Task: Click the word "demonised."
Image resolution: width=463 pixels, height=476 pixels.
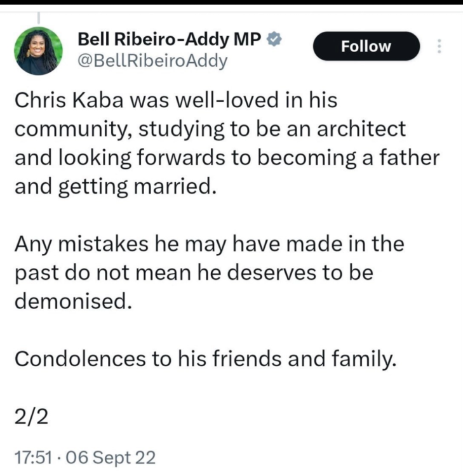Action: tap(72, 301)
